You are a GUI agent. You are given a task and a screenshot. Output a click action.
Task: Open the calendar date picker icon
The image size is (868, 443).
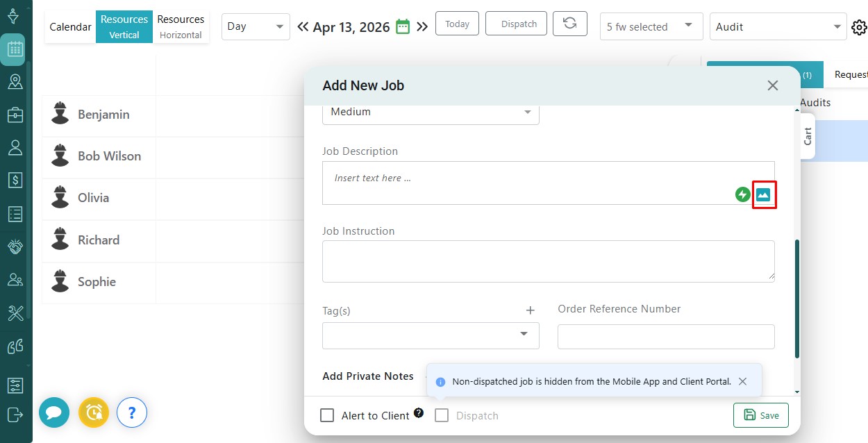pyautogui.click(x=403, y=26)
